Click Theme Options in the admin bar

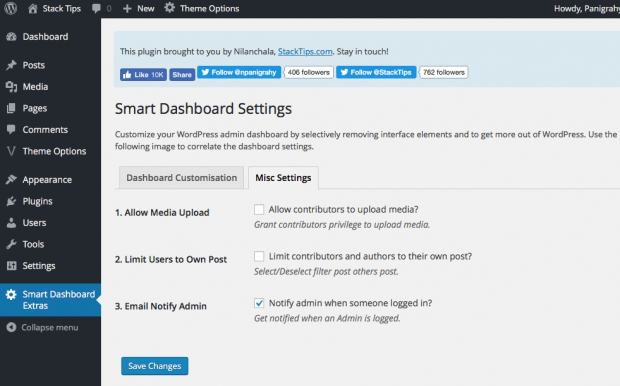coord(210,9)
